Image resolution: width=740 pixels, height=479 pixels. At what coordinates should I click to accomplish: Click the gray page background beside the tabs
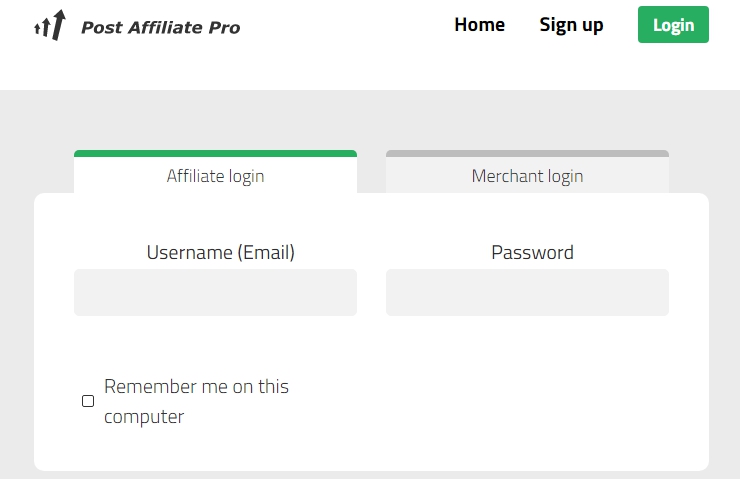coord(30,140)
